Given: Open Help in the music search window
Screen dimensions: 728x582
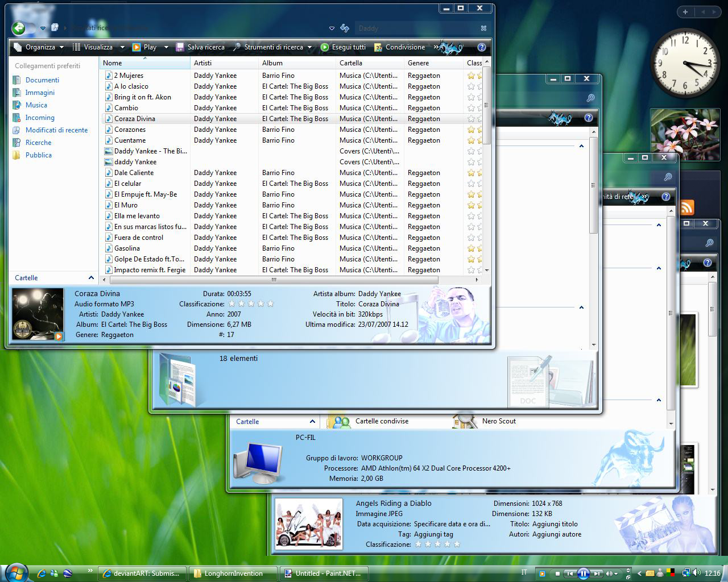Looking at the screenshot, I should click(482, 47).
